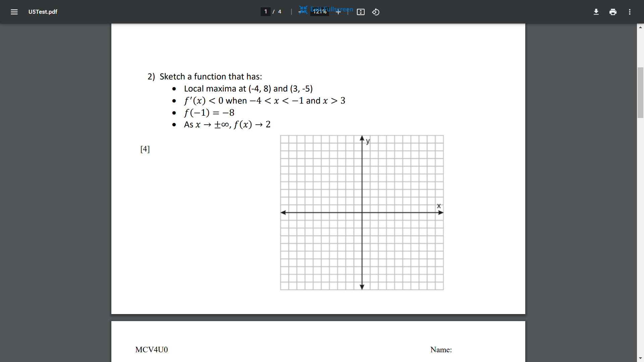Select the U5Test.pdf filename text
644x362 pixels.
(43, 12)
